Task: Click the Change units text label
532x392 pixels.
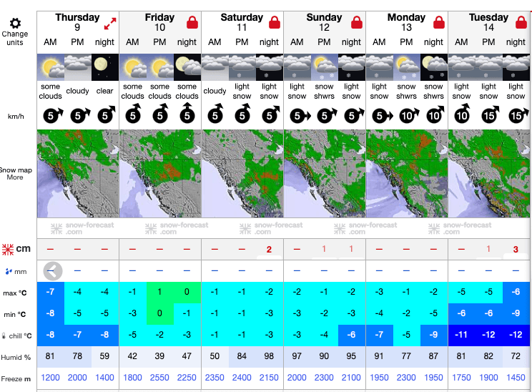Action: [x=15, y=38]
